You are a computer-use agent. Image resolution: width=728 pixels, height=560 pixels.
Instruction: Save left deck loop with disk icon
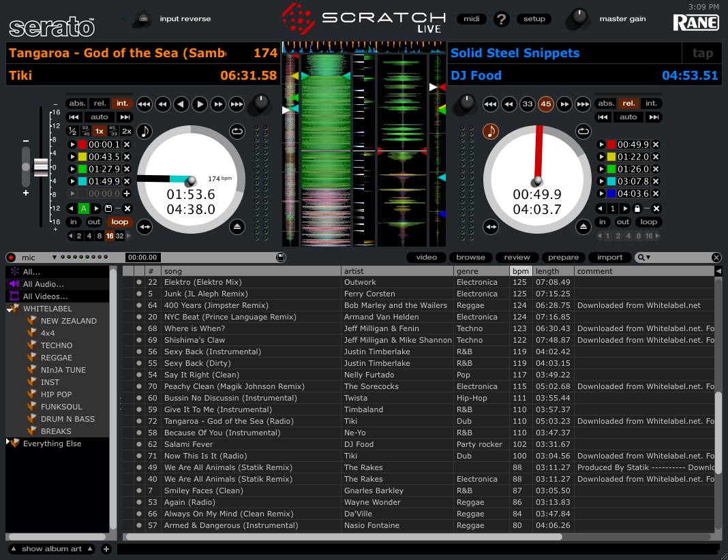(108, 208)
